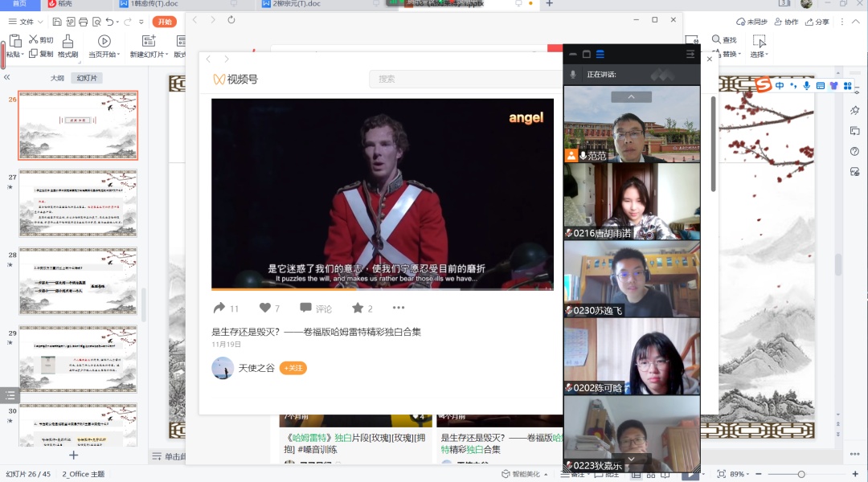Select slide 29 thumbnail

(78, 359)
